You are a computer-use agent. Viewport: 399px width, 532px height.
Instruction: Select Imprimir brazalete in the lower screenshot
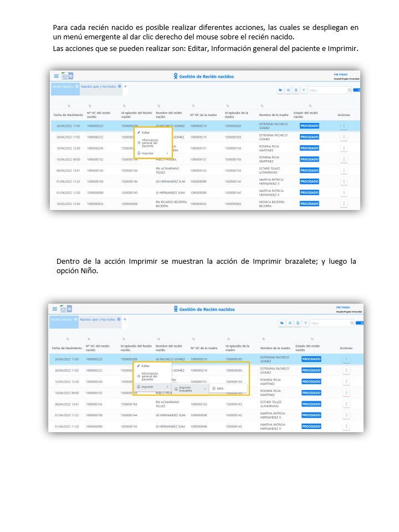pos(185,389)
